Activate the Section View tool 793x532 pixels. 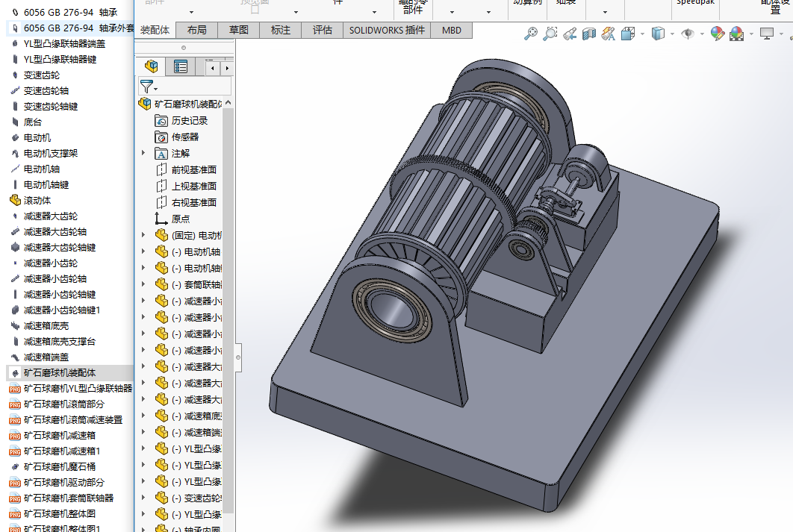[589, 34]
